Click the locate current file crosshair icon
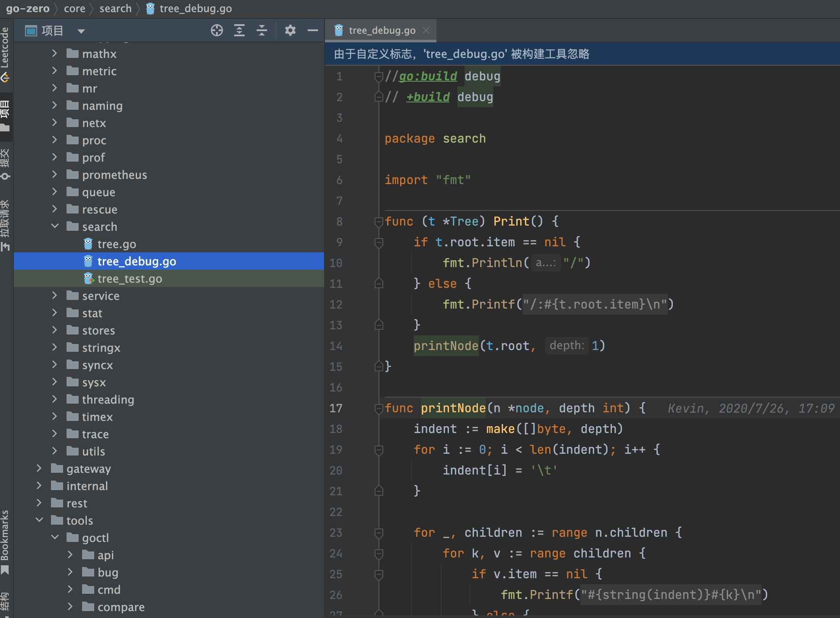This screenshot has width=840, height=618. tap(216, 31)
